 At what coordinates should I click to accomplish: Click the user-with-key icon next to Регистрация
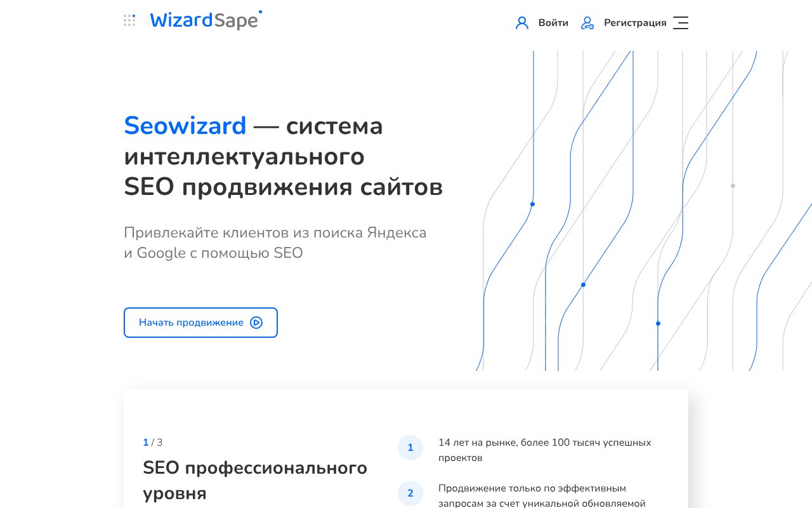pyautogui.click(x=587, y=23)
